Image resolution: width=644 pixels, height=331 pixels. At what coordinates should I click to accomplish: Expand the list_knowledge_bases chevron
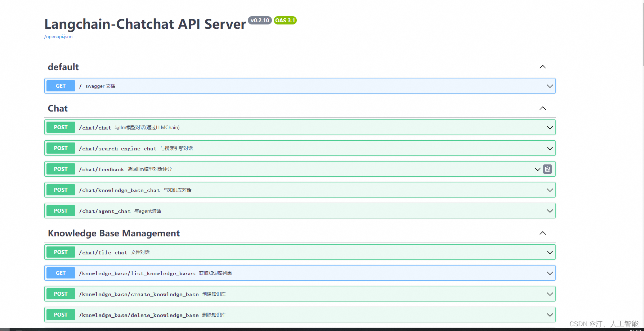(550, 273)
